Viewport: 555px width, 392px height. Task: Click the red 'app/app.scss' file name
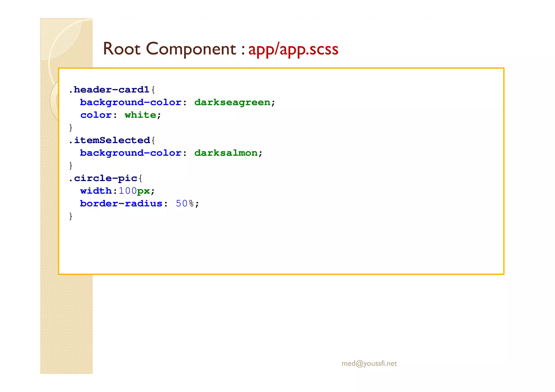[293, 50]
